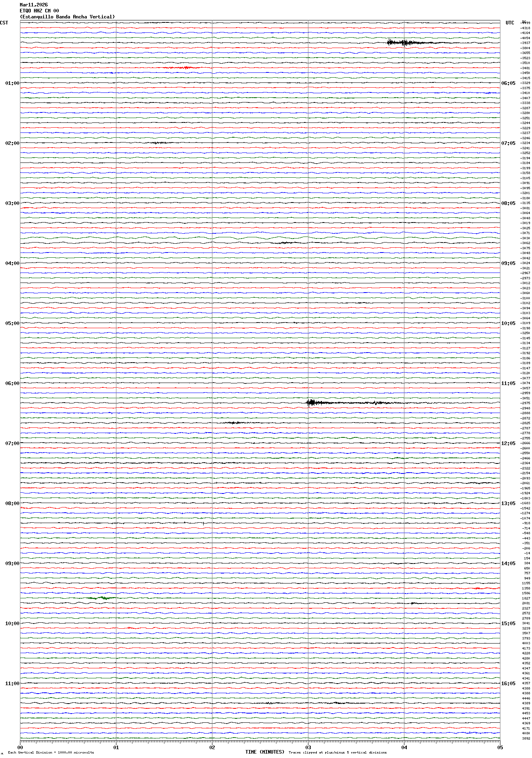This screenshot has width=532, height=758.
Task: Click the ETQO HHZ CM 00 station label
Action: 39,11
